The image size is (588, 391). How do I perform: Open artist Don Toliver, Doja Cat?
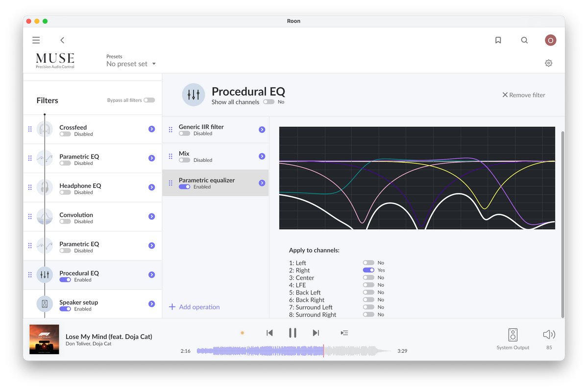[88, 344]
